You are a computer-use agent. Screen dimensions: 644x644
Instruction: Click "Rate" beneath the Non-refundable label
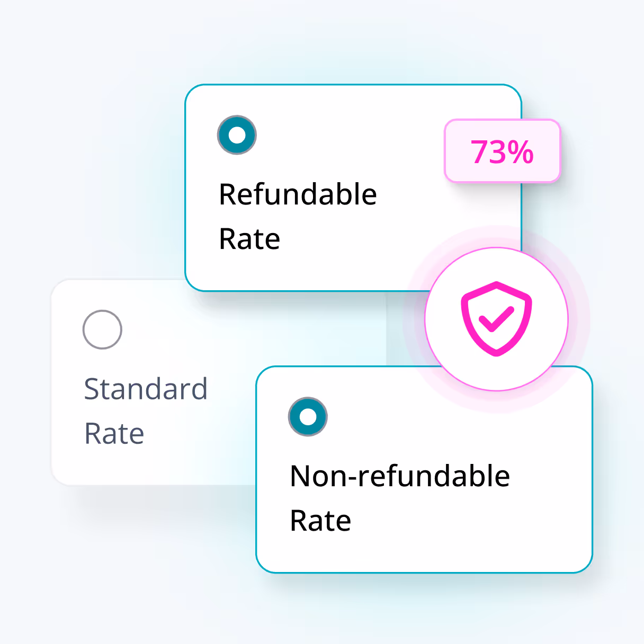(x=320, y=521)
